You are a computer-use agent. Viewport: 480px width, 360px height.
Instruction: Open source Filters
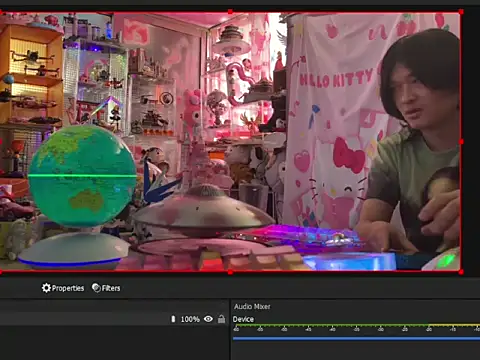click(x=106, y=288)
